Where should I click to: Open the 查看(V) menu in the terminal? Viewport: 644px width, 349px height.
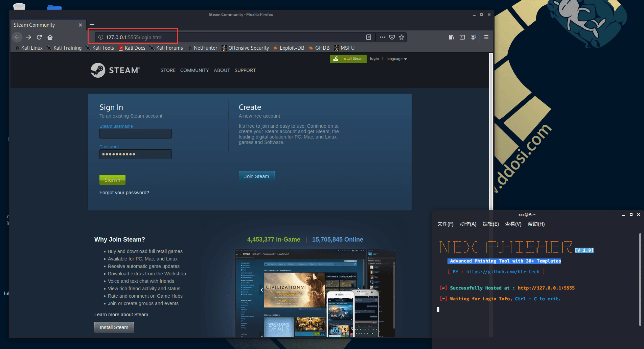coord(513,224)
